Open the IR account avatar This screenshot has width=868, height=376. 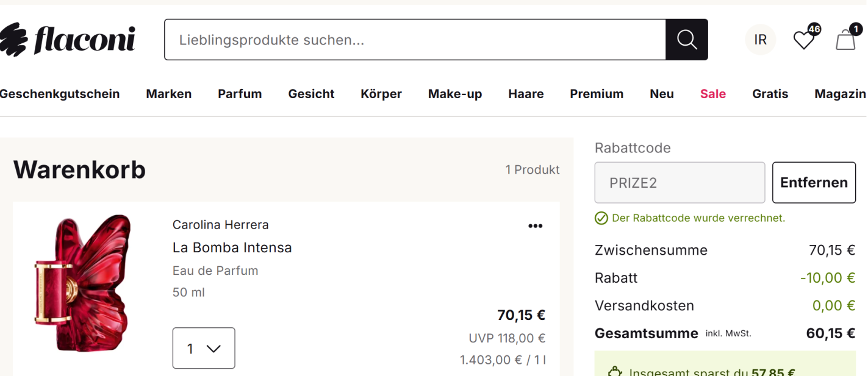760,40
